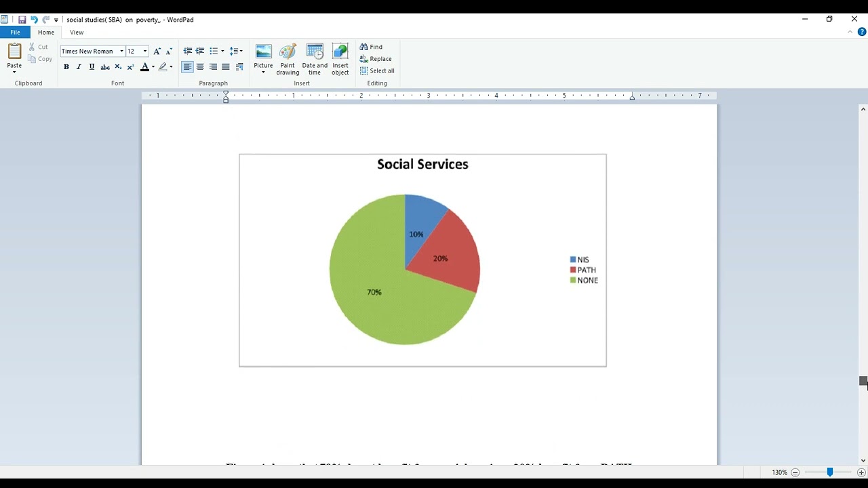Click the Cut button
This screenshot has height=488, width=868.
(x=38, y=47)
